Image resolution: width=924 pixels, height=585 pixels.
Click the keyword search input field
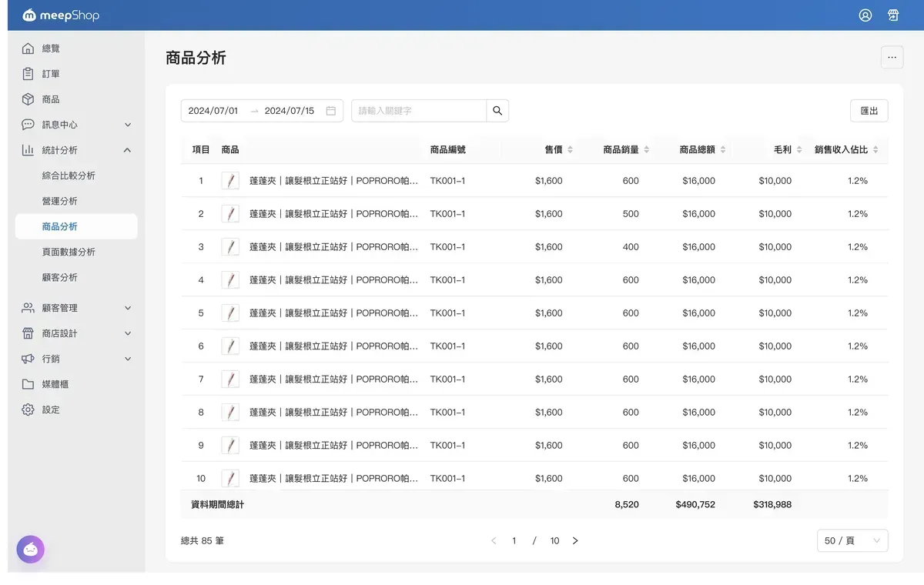[x=418, y=111]
